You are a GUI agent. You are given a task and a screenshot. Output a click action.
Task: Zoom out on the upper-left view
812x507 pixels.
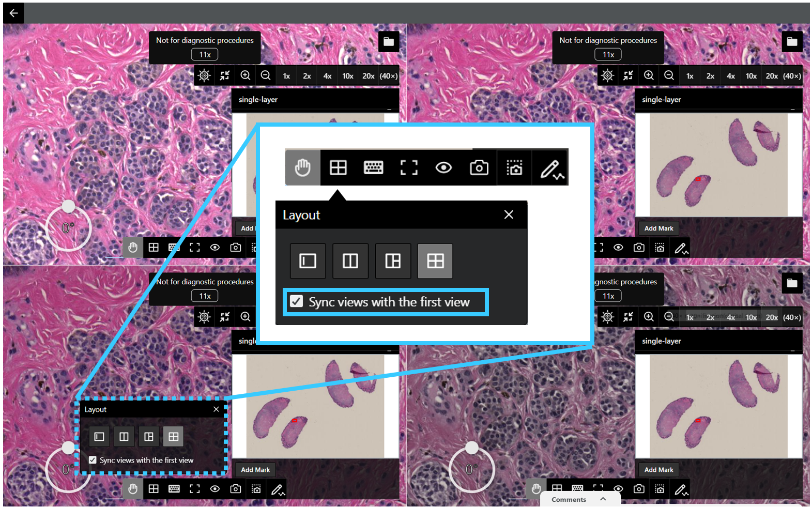point(266,75)
